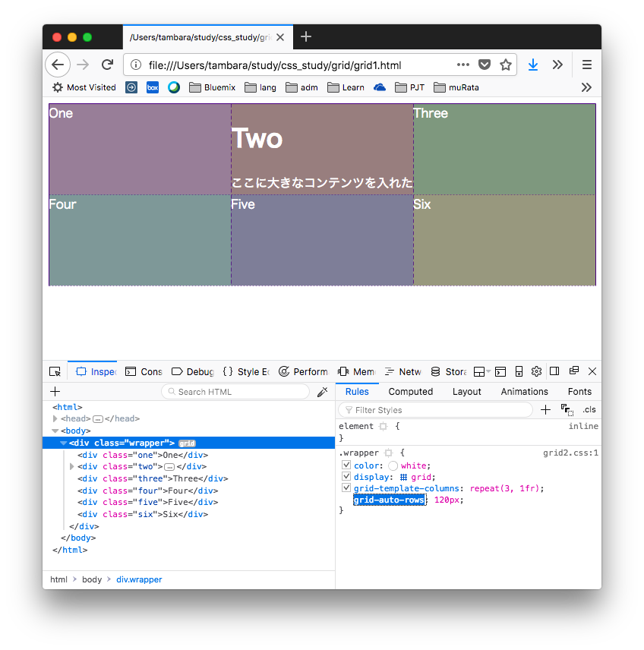Close the grid1.html tab
644x650 pixels.
(280, 37)
